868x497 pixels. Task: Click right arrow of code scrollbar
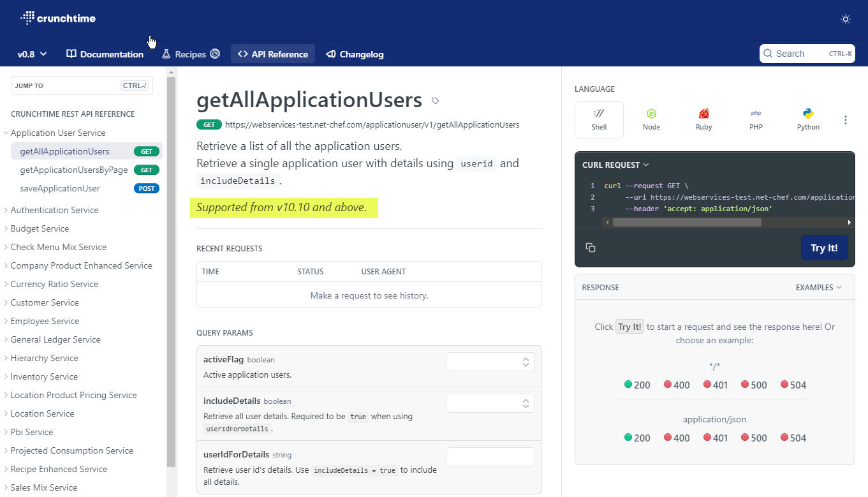coord(850,223)
